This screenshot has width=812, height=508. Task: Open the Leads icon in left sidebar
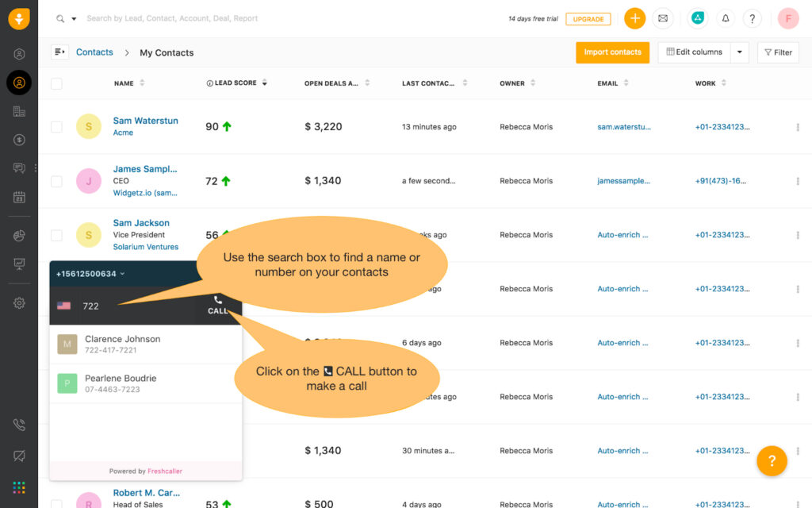point(19,54)
